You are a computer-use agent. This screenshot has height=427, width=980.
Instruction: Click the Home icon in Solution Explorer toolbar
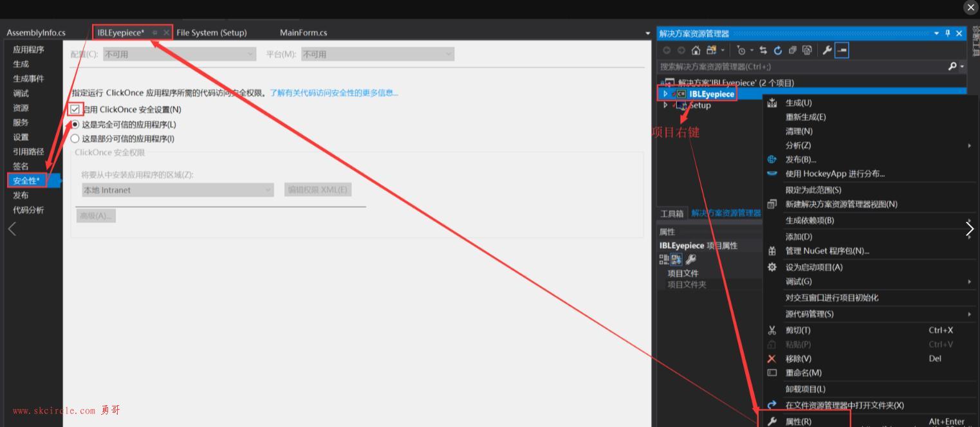(x=696, y=50)
